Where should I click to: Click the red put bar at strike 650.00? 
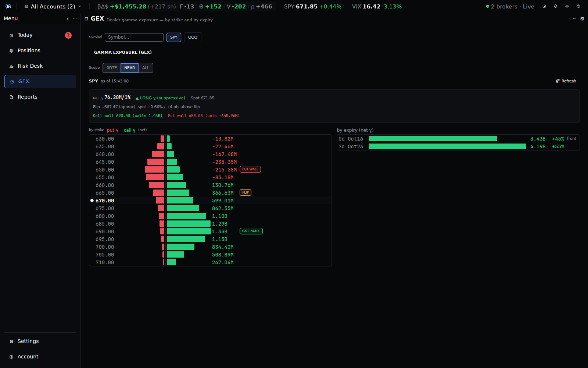(x=154, y=170)
